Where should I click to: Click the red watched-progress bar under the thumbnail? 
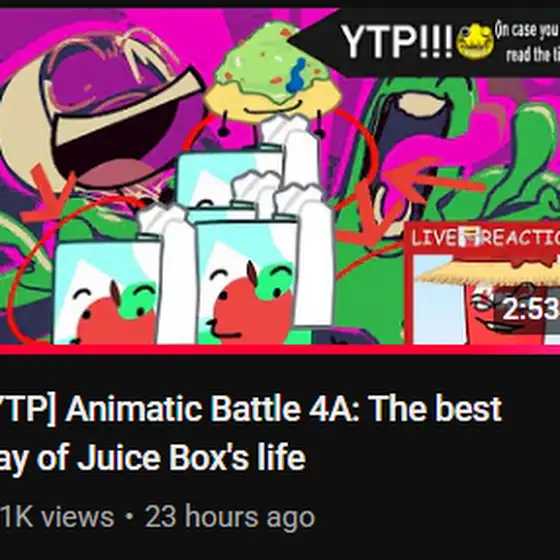pos(280,349)
